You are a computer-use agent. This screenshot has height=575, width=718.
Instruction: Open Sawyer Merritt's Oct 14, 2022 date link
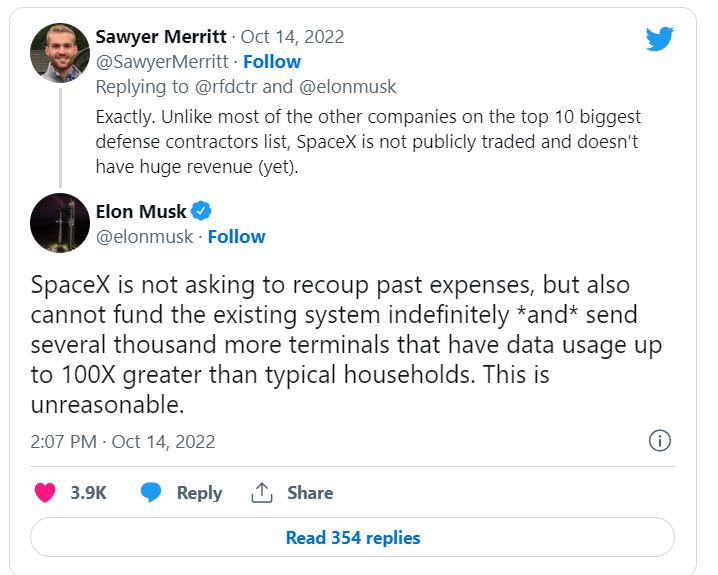coord(293,37)
